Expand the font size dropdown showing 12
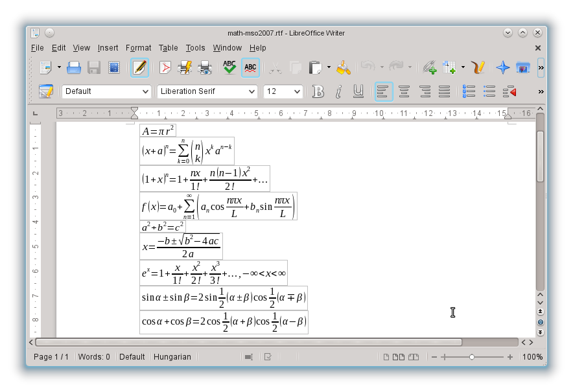573x392 pixels. [283, 91]
